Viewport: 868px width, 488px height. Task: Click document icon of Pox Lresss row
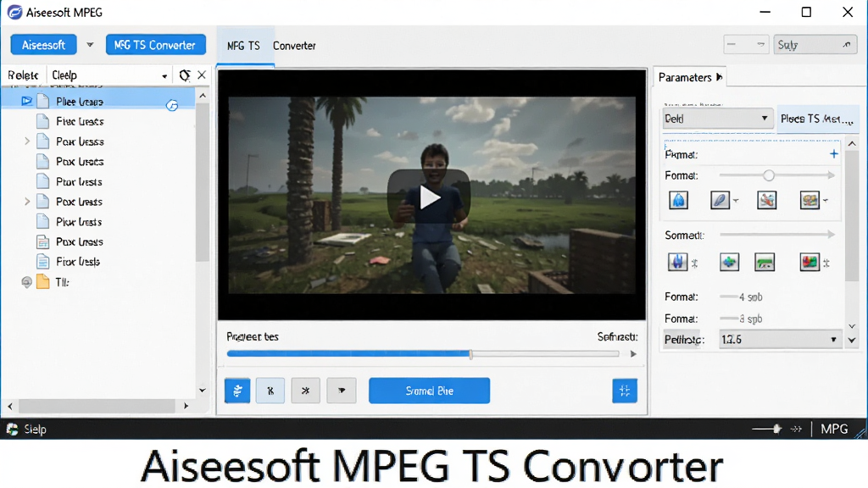[42, 241]
